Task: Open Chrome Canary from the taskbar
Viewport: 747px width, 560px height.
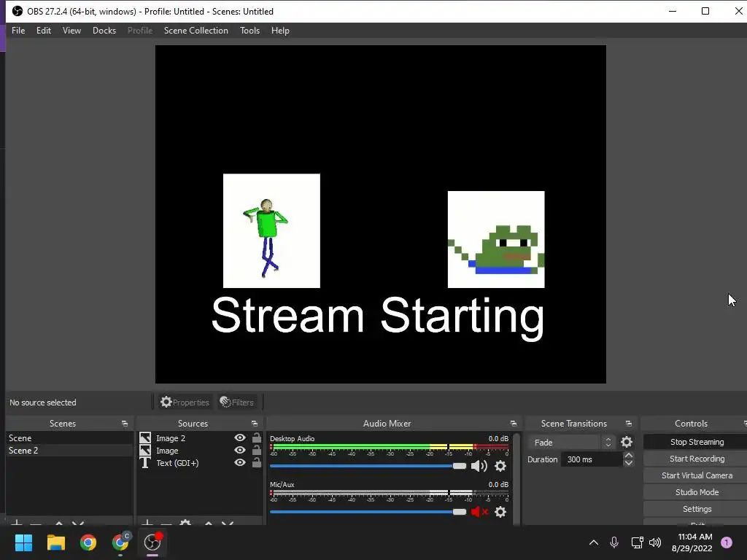Action: pos(120,542)
